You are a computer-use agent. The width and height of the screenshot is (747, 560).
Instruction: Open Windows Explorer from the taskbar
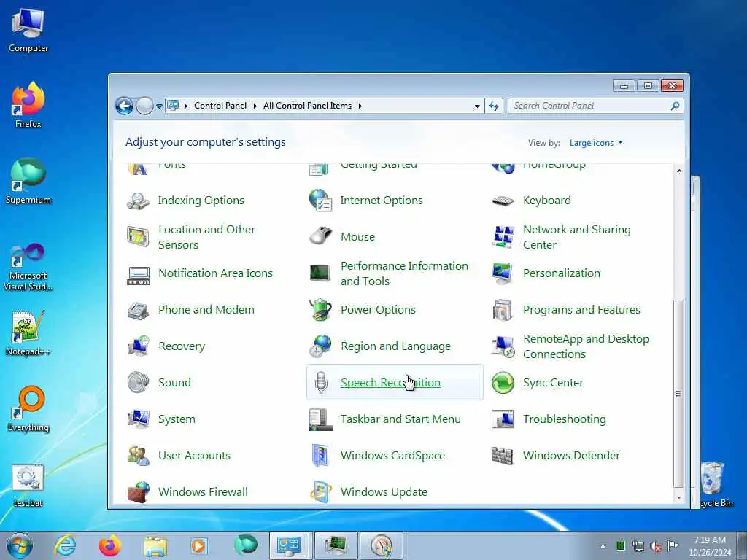(x=156, y=546)
